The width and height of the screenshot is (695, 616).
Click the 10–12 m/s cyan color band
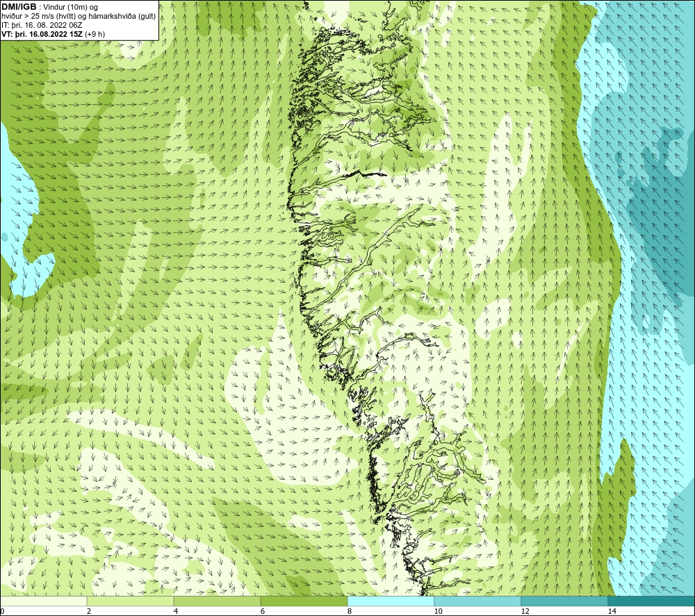coord(478,601)
